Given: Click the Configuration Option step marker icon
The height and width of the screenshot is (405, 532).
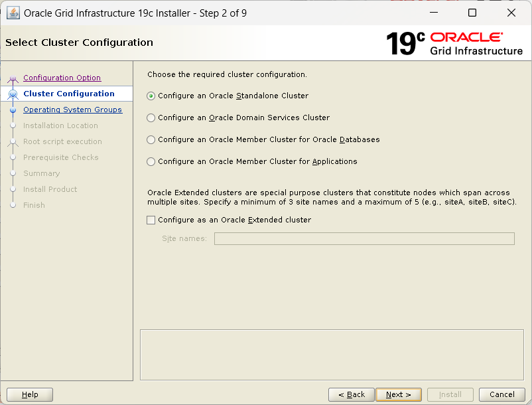Looking at the screenshot, I should 13,79.
